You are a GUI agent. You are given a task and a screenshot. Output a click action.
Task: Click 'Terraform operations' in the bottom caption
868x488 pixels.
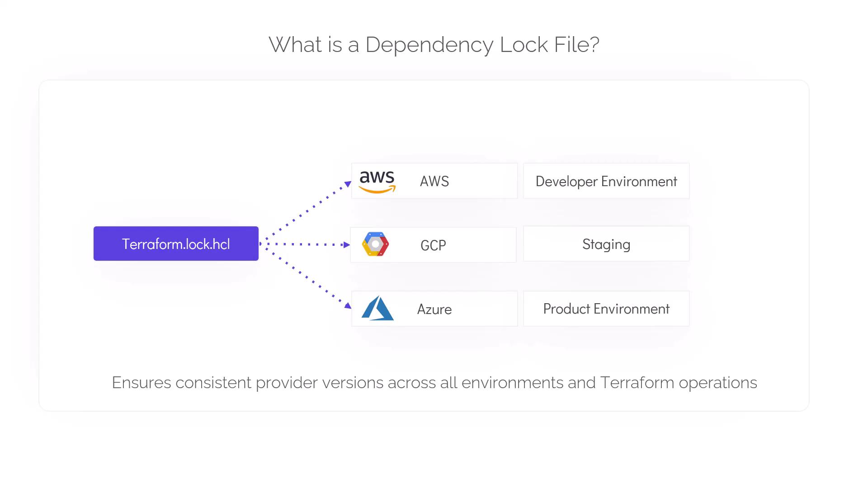pyautogui.click(x=678, y=383)
